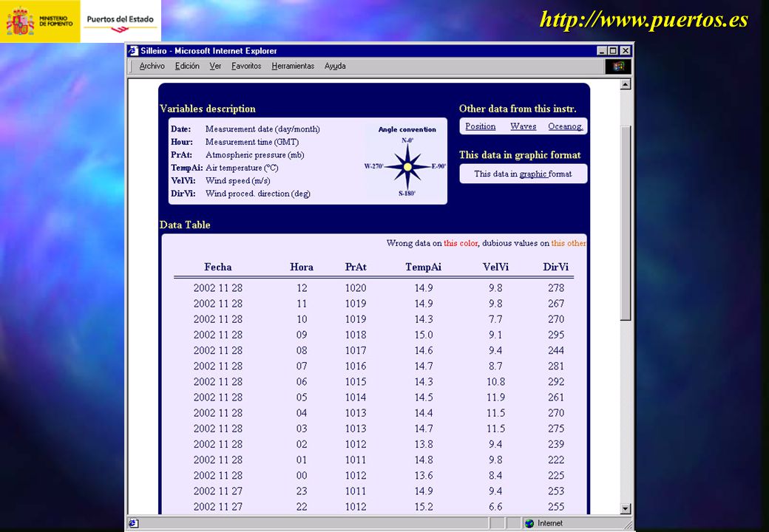
Task: Click the Puertos del Estado logo
Action: point(120,22)
